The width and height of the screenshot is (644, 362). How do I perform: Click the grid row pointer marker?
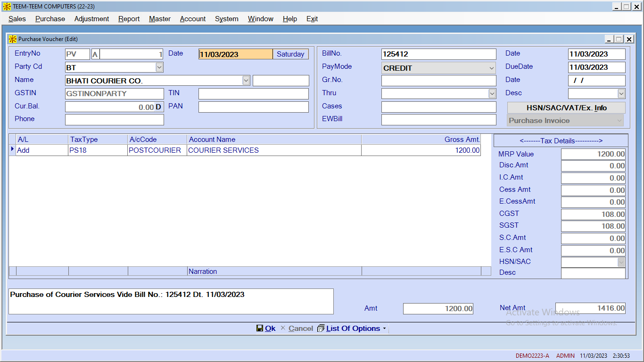[12, 149]
